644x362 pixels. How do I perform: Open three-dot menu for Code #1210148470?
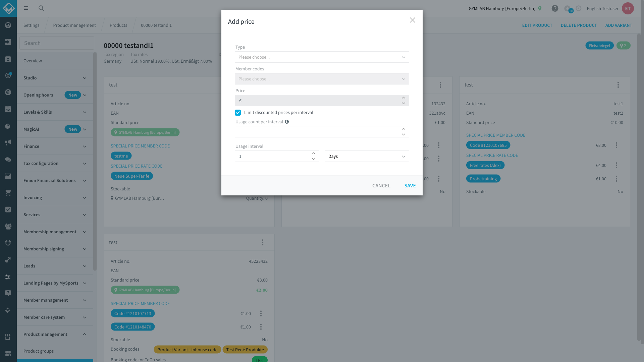(x=261, y=327)
